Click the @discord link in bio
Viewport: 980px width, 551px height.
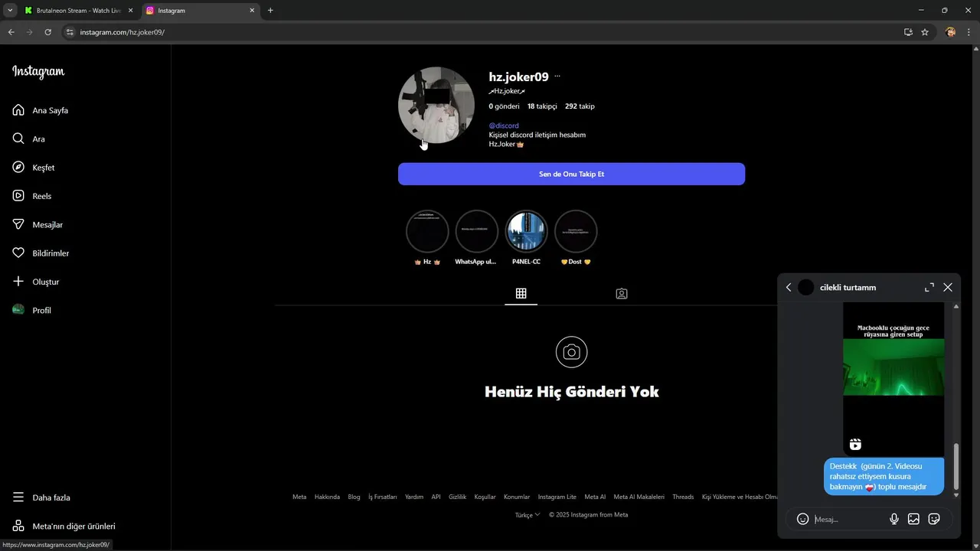[x=504, y=126]
